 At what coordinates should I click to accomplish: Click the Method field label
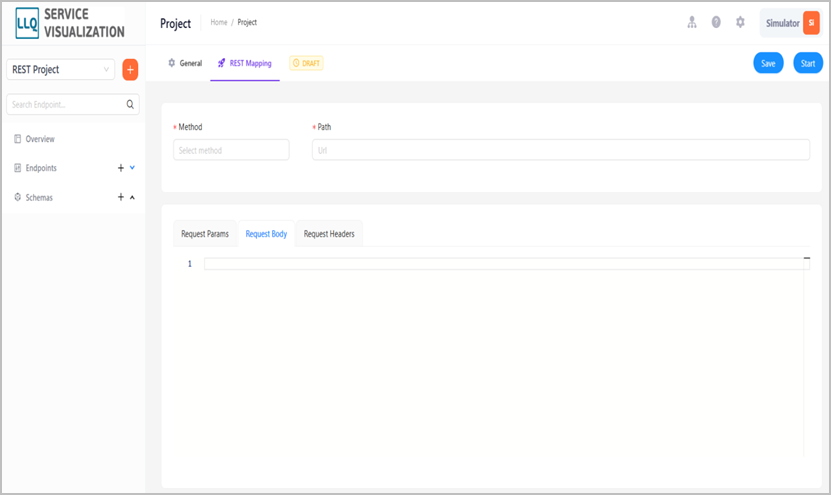tap(190, 127)
